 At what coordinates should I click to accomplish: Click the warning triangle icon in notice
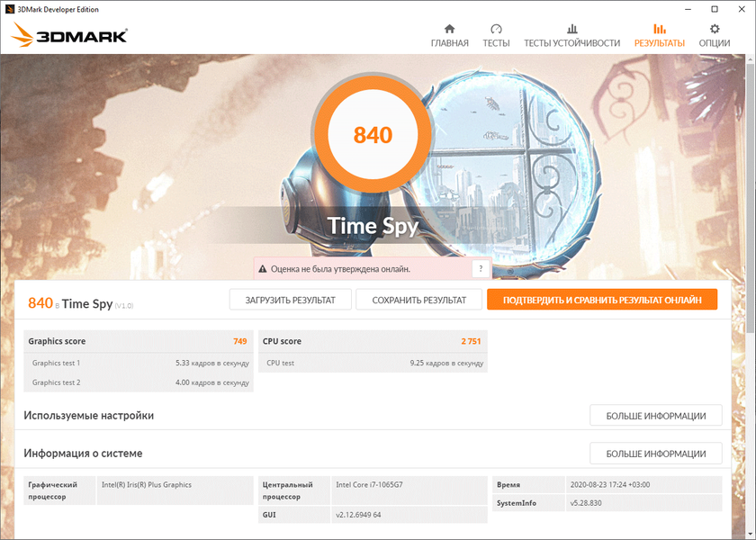tap(263, 269)
